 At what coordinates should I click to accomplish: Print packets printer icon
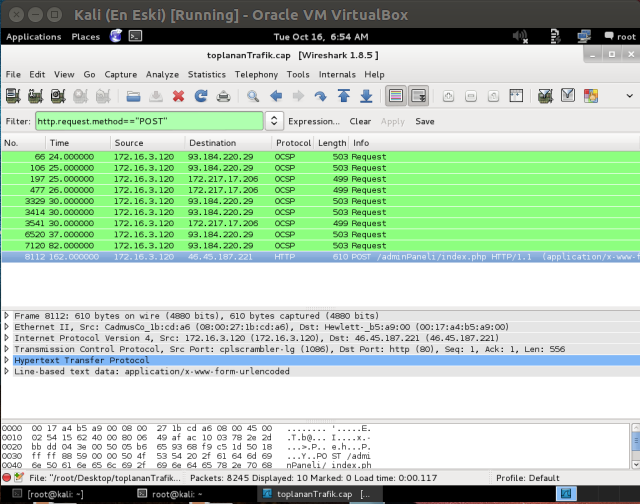point(223,96)
